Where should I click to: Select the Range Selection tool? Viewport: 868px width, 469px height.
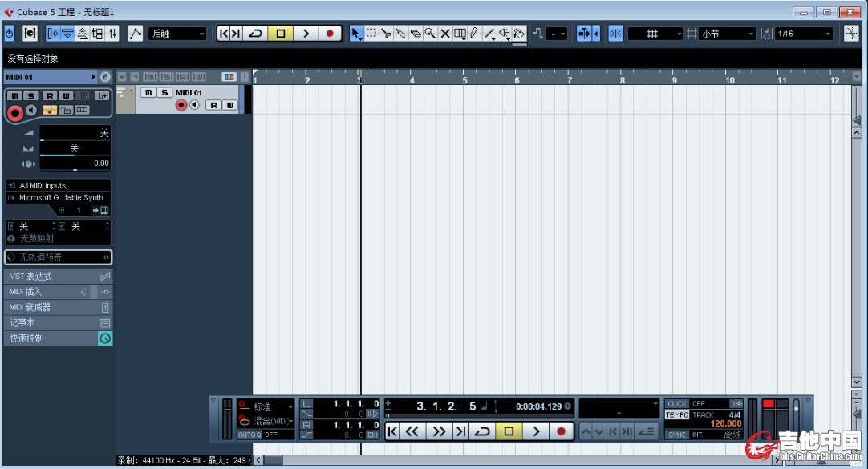pyautogui.click(x=371, y=34)
